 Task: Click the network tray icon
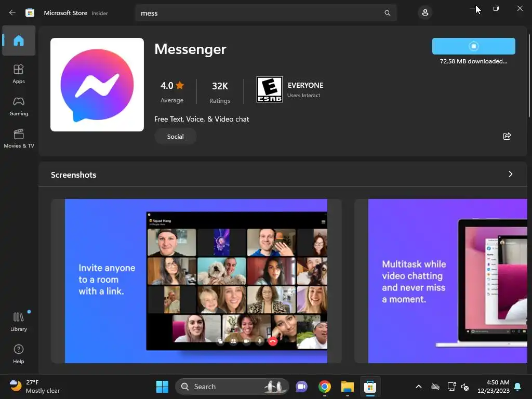click(451, 387)
